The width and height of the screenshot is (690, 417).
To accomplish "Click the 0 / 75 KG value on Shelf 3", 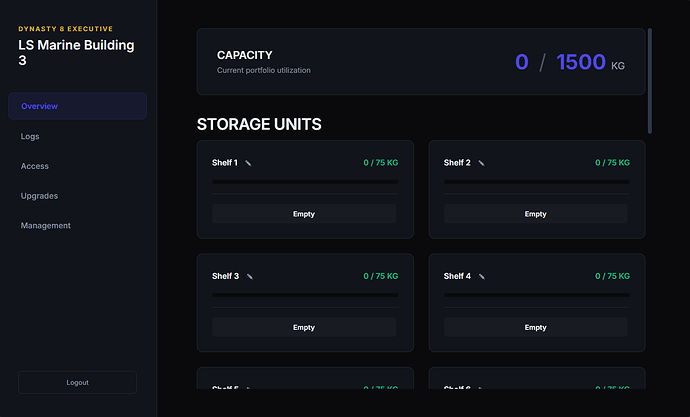I will coord(381,276).
